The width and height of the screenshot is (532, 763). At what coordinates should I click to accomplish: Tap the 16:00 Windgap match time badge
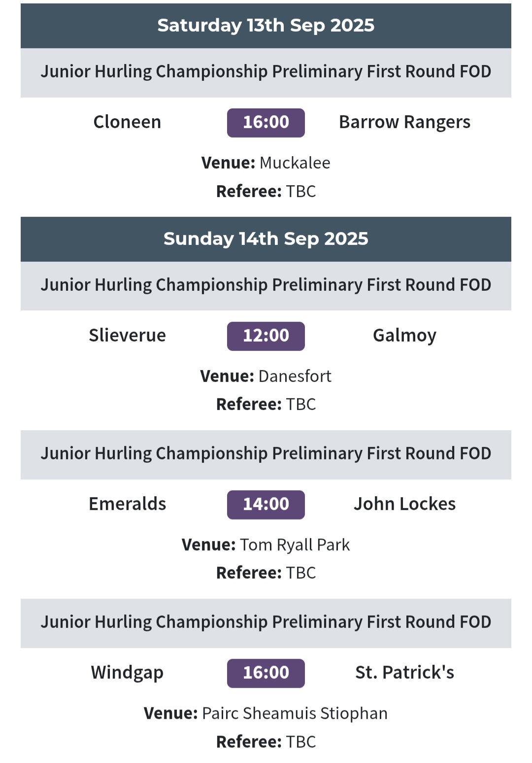click(x=266, y=673)
